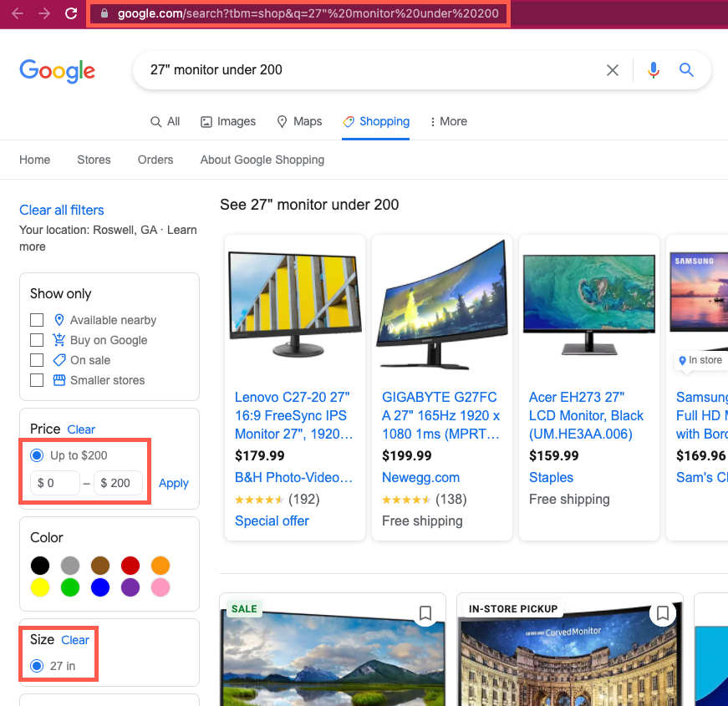Select the Shopping tab
The image size is (728, 706).
click(376, 122)
